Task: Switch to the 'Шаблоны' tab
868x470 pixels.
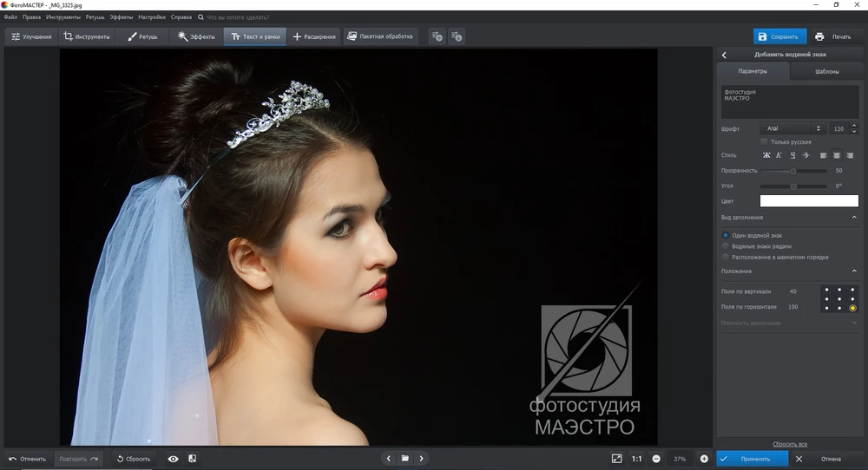Action: 826,71
